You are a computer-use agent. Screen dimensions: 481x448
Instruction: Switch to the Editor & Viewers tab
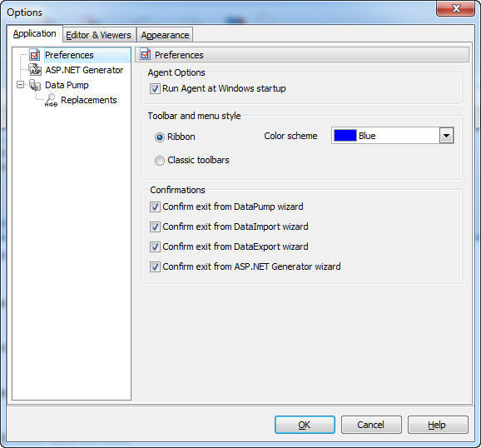pyautogui.click(x=99, y=35)
